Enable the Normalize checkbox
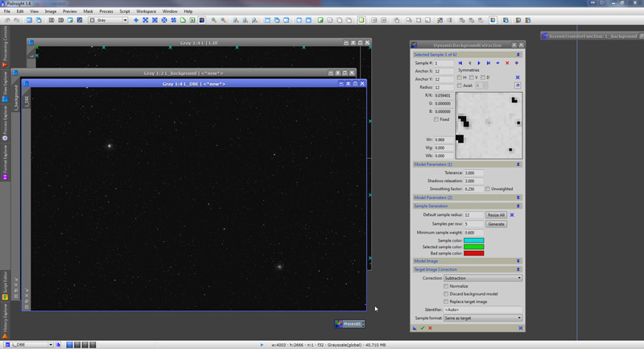Image resolution: width=644 pixels, height=349 pixels. [447, 285]
